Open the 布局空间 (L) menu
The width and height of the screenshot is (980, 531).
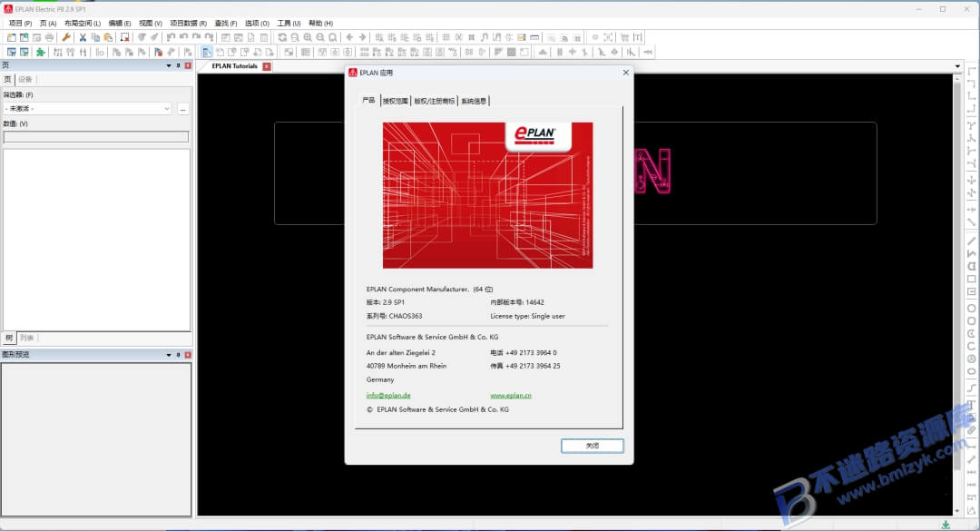[83, 23]
